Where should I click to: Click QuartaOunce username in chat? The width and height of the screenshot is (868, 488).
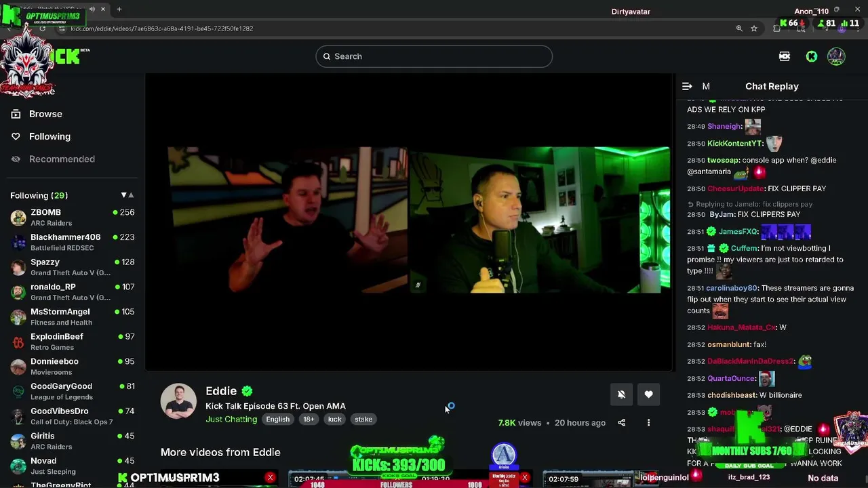[731, 378]
